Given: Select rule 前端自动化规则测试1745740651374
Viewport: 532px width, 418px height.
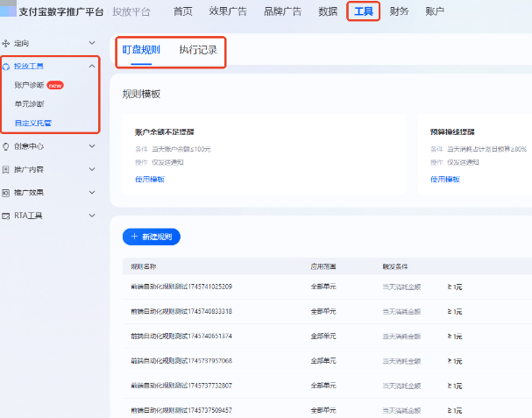Looking at the screenshot, I should (x=181, y=337).
